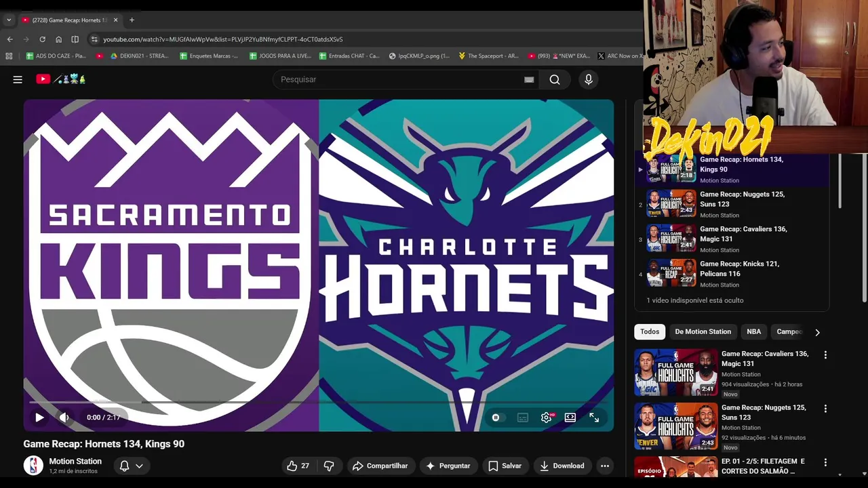The height and width of the screenshot is (488, 868).
Task: Select playlist item Hornets 134, Kings 90
Action: 731,169
